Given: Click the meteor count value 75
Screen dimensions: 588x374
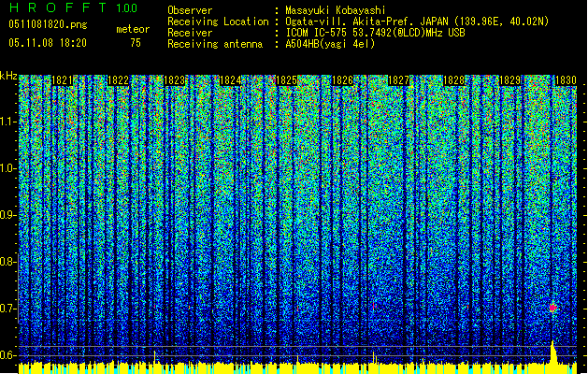Looking at the screenshot, I should pos(135,42).
